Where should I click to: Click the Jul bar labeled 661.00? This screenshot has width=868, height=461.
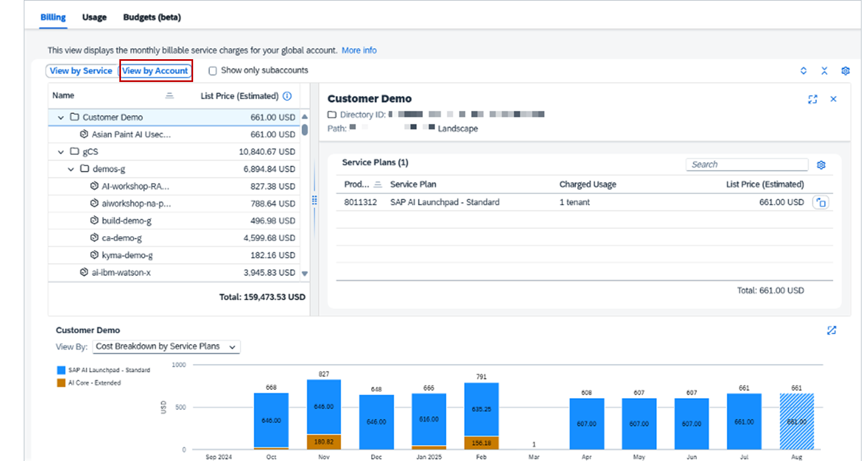[744, 421]
